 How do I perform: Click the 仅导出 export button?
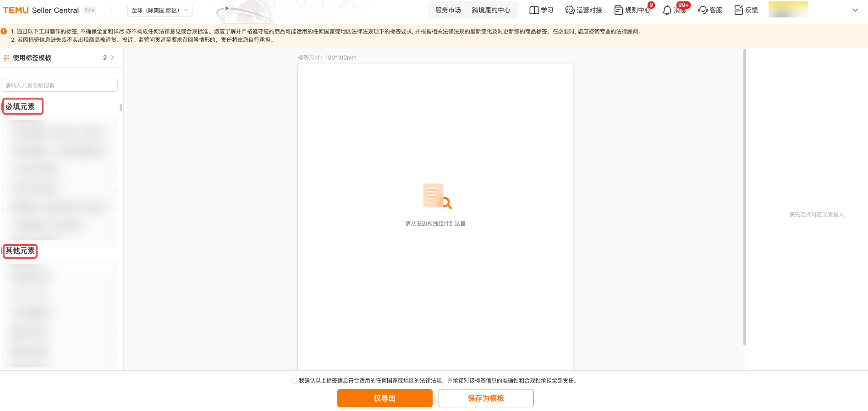(385, 398)
